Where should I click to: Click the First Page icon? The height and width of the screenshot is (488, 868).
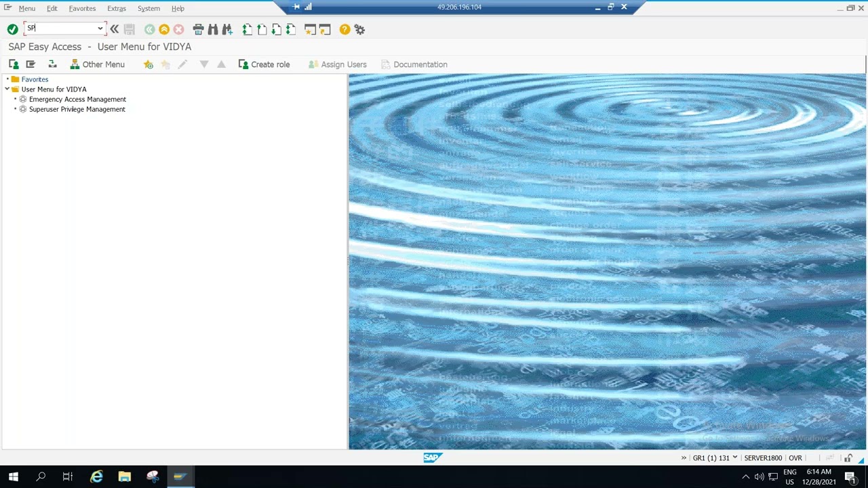coord(247,29)
